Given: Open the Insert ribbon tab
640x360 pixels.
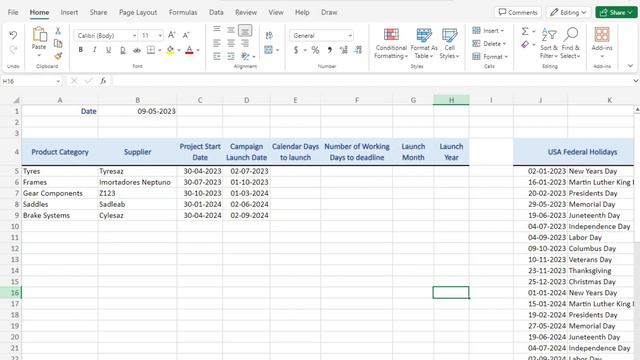Looking at the screenshot, I should click(x=69, y=12).
